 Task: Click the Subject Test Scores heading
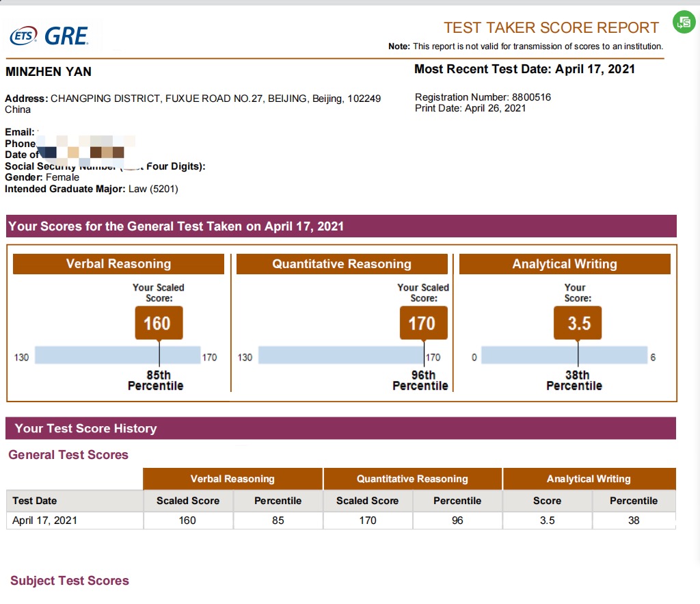coord(69,581)
